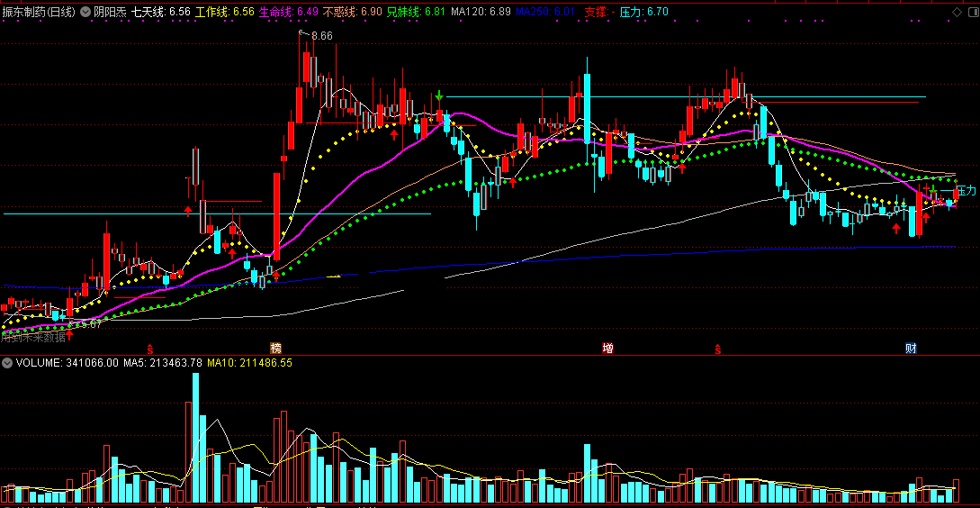Click the 振东制药(日线) chart title

click(x=39, y=12)
